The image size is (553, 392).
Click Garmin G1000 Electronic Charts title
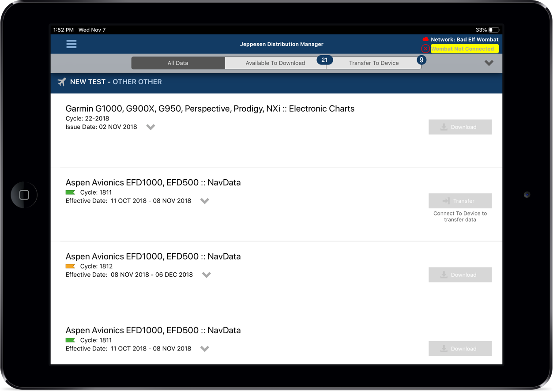pyautogui.click(x=210, y=109)
